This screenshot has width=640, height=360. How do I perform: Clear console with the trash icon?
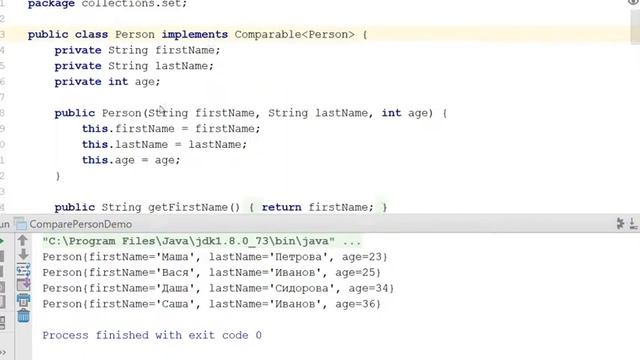click(x=23, y=316)
